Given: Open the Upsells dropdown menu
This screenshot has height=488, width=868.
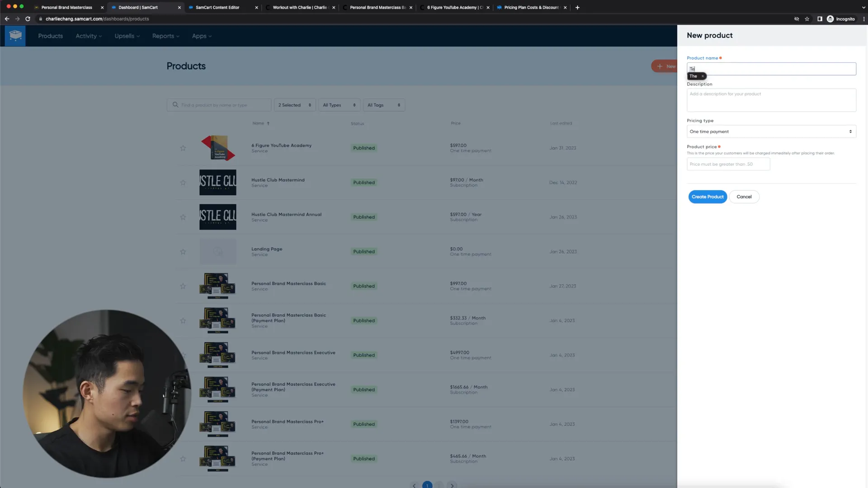Looking at the screenshot, I should pyautogui.click(x=127, y=36).
